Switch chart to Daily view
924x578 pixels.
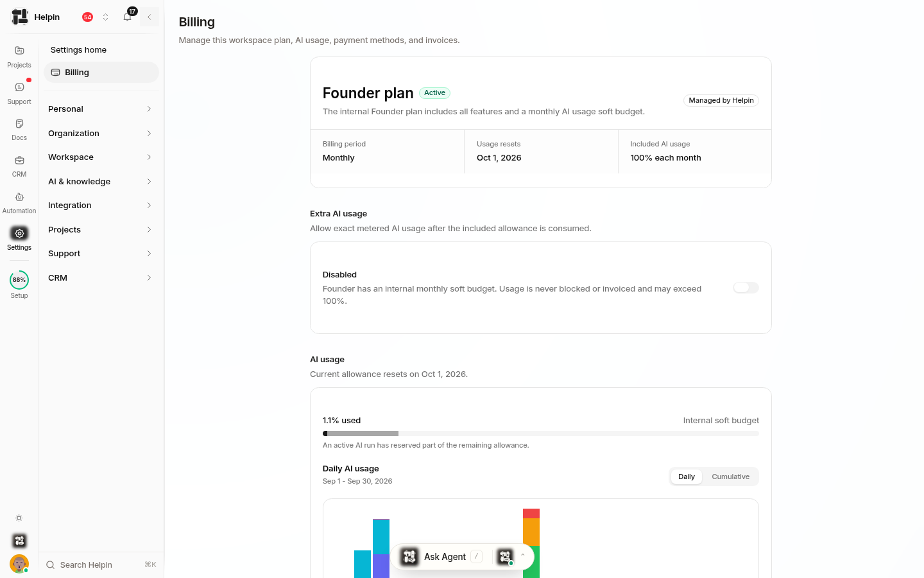pos(686,477)
